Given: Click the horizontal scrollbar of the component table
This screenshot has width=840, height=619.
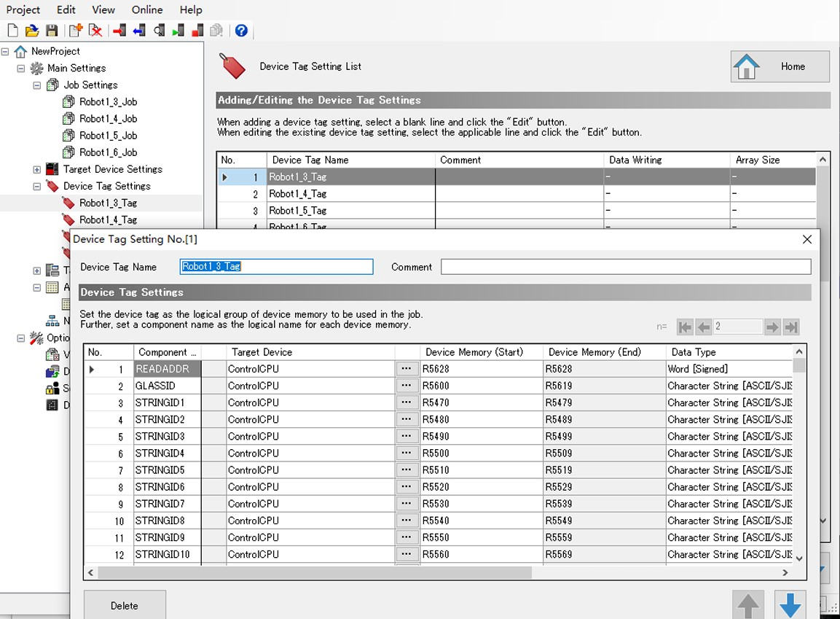Looking at the screenshot, I should click(x=315, y=573).
